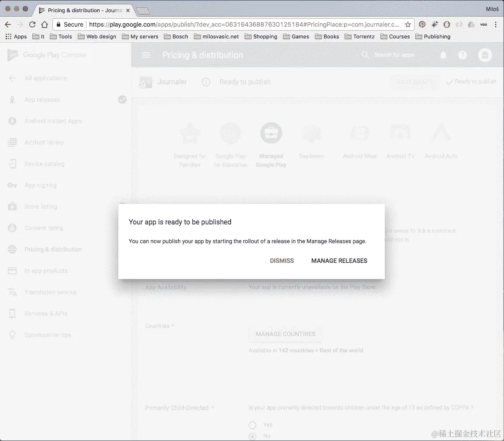Click the Save Draft button
The height and width of the screenshot is (441, 504).
point(414,82)
